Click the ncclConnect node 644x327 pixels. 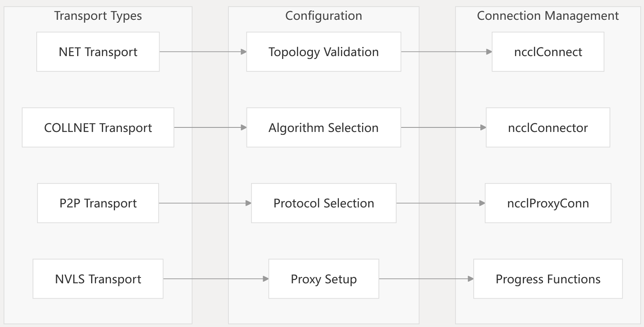(548, 52)
